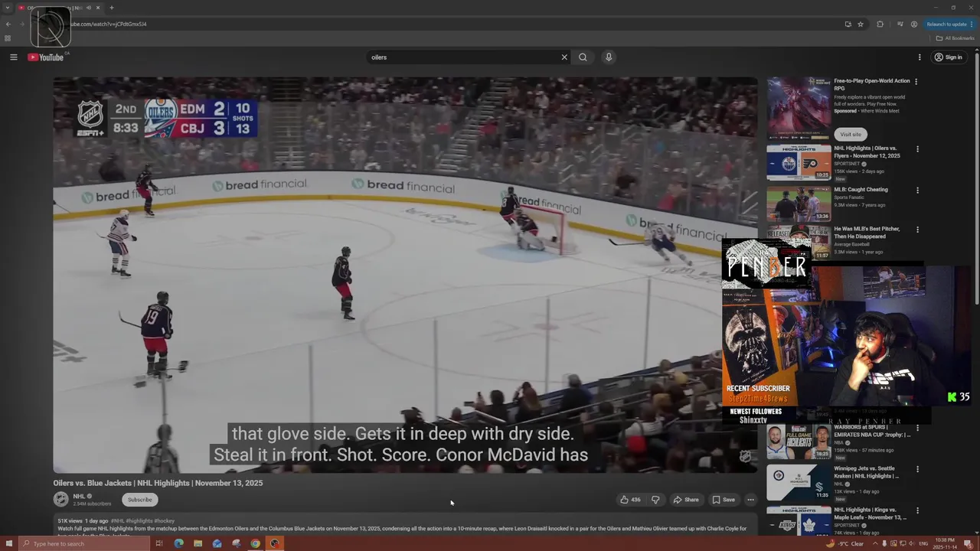Image resolution: width=980 pixels, height=551 pixels.
Task: Open the Chrome extensions puzzle icon
Action: click(x=880, y=24)
